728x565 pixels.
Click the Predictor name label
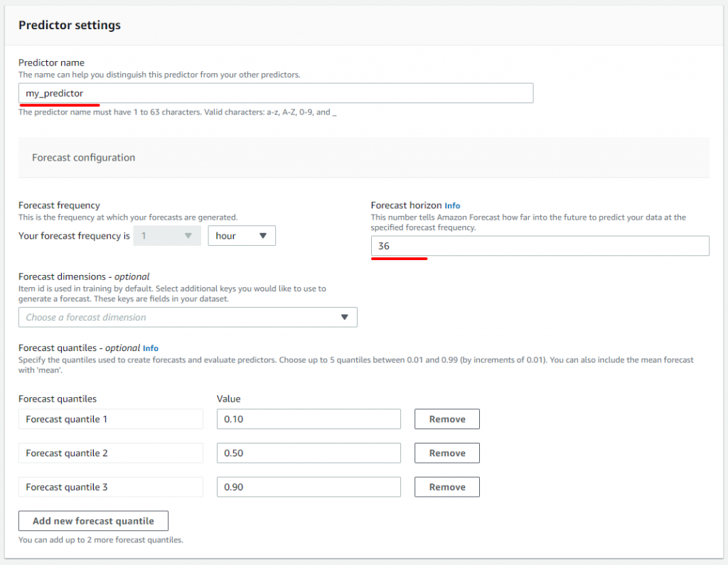[x=51, y=63]
